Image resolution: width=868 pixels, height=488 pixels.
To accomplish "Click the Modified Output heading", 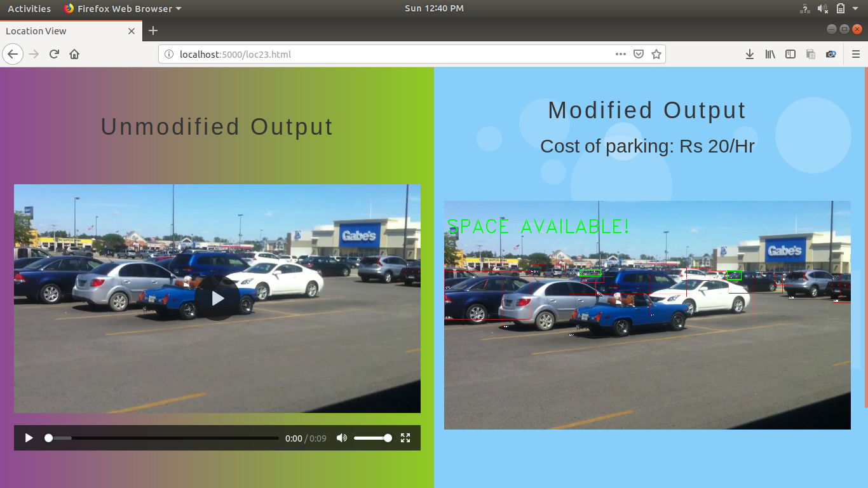I will tap(647, 110).
